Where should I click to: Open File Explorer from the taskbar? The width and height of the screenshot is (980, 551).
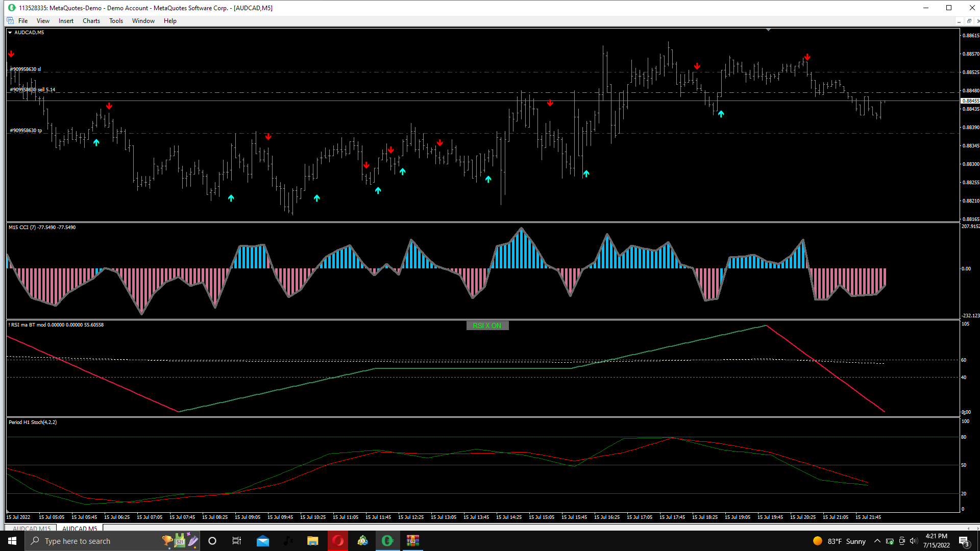coord(313,541)
